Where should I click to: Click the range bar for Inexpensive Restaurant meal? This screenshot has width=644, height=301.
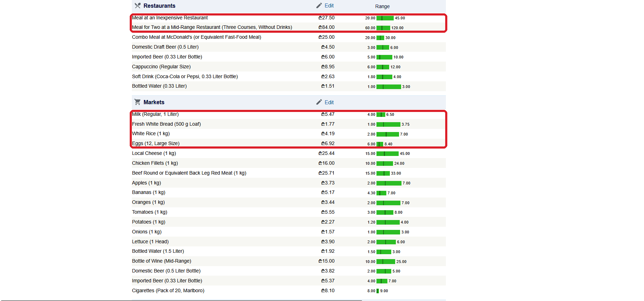385,18
